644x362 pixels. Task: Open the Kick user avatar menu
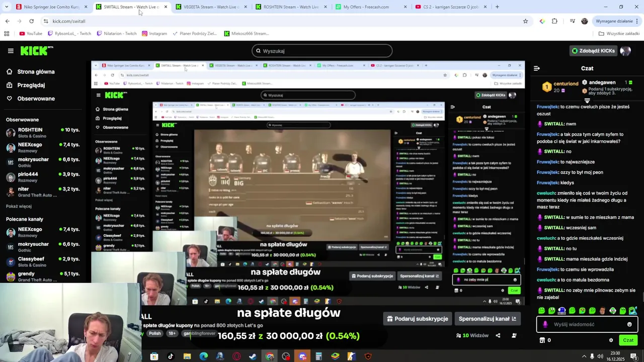625,51
